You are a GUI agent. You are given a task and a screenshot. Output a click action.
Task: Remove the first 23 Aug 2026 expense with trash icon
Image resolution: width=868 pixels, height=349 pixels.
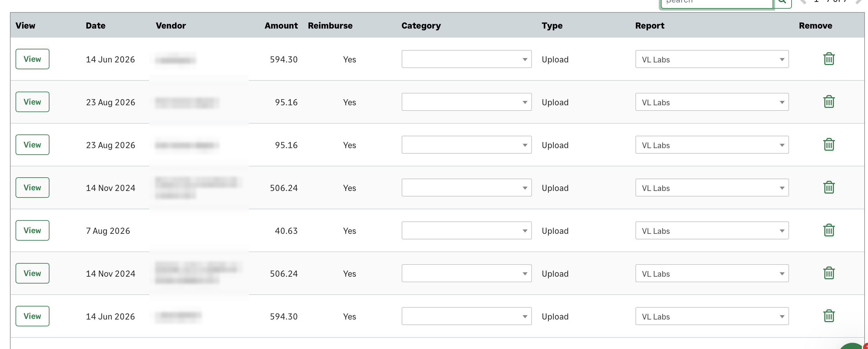click(829, 102)
